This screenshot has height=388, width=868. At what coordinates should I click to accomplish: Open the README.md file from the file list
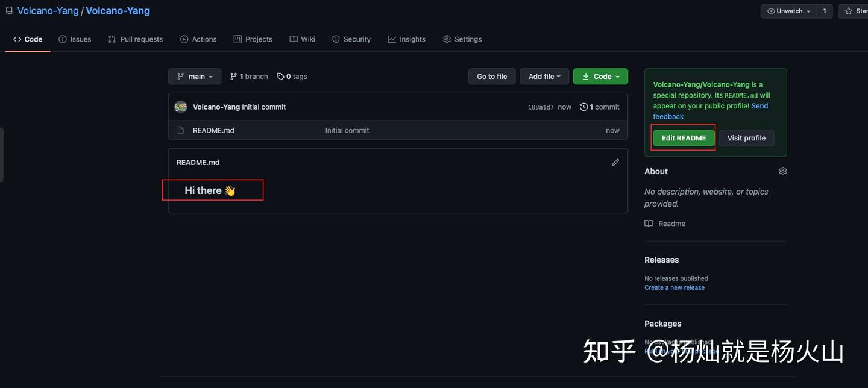[x=213, y=130]
